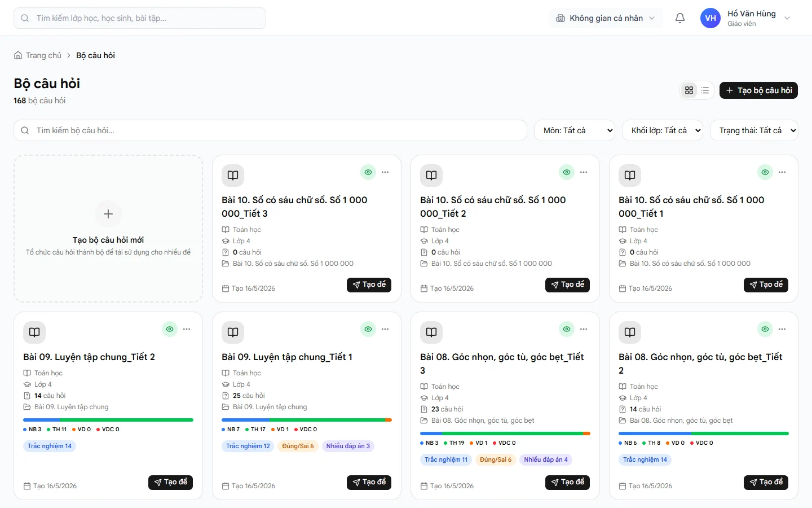Open more options on Bài 10 Tiết 1 card
Image resolution: width=812 pixels, height=508 pixels.
pyautogui.click(x=782, y=172)
